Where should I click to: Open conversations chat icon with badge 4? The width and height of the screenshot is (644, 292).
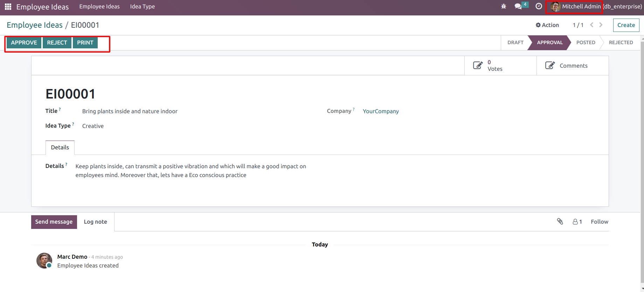pos(521,6)
